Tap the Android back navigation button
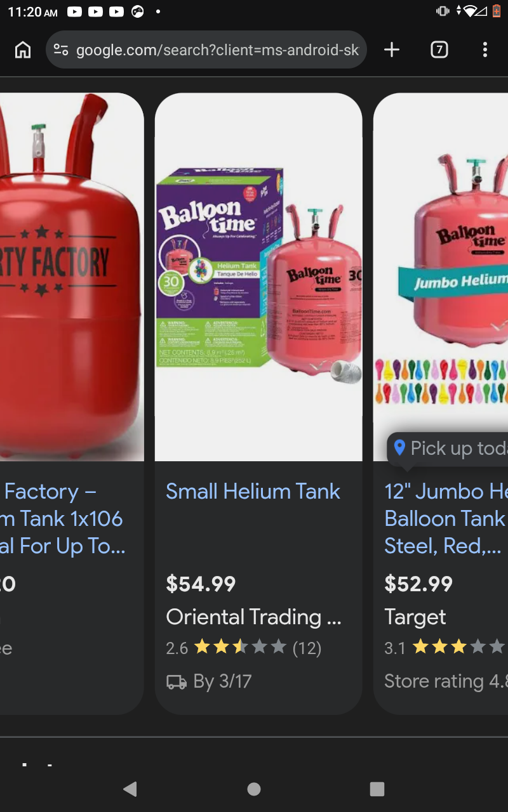Image resolution: width=508 pixels, height=812 pixels. click(130, 789)
